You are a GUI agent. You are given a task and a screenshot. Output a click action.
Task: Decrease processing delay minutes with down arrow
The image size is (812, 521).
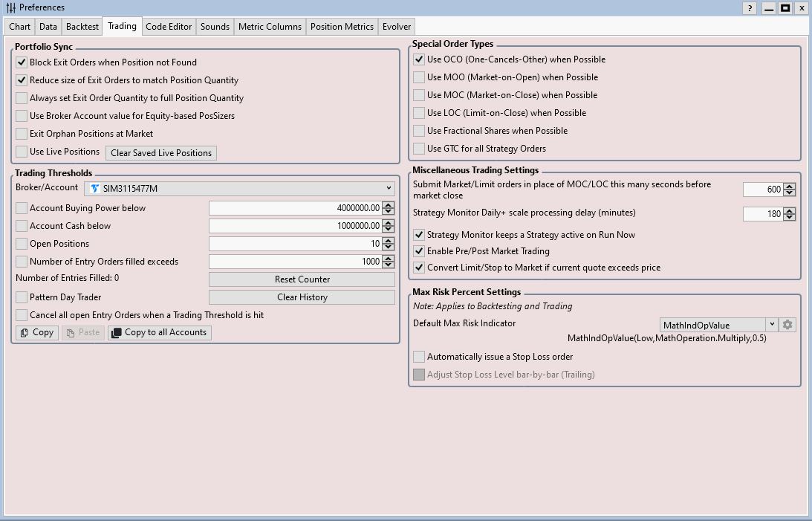click(790, 217)
